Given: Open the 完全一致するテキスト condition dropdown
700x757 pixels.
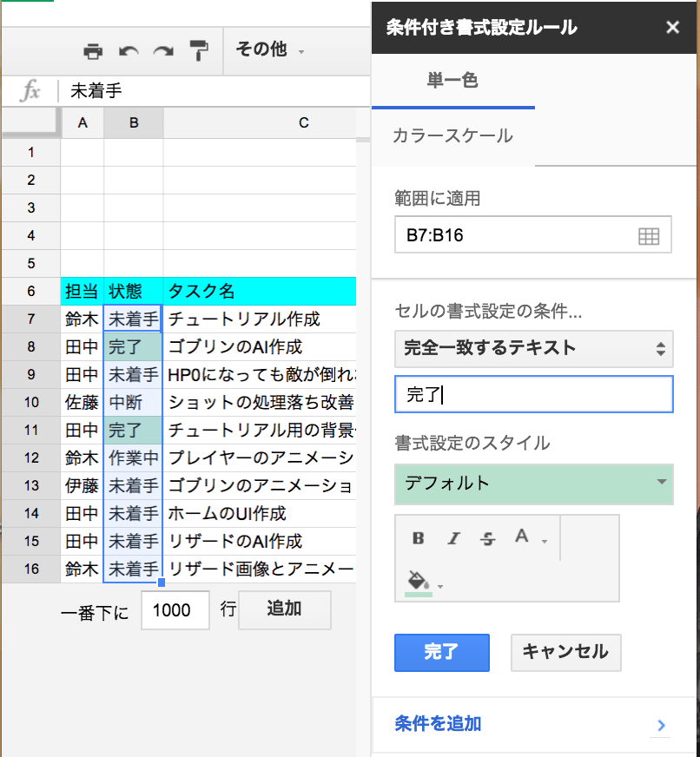Looking at the screenshot, I should [x=533, y=348].
